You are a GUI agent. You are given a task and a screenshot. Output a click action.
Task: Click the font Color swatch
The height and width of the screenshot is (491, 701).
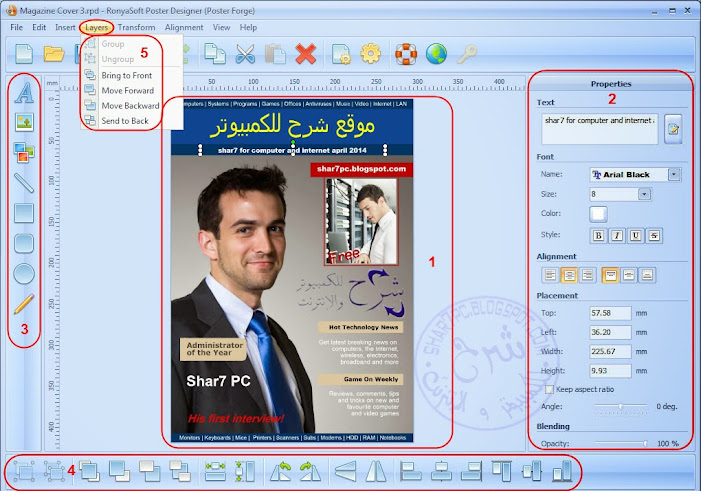[x=599, y=214]
